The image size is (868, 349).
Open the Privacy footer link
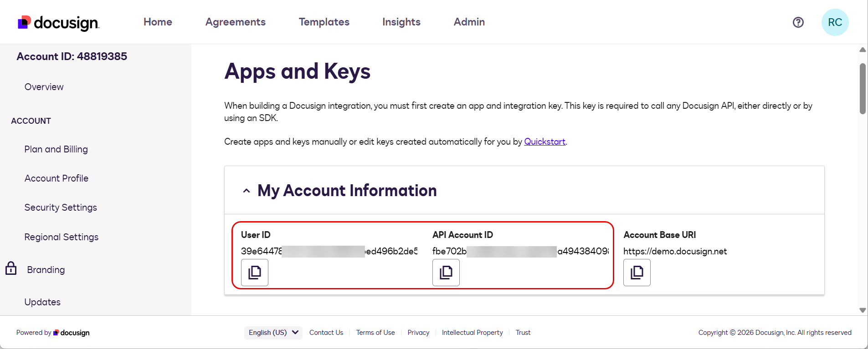point(418,333)
